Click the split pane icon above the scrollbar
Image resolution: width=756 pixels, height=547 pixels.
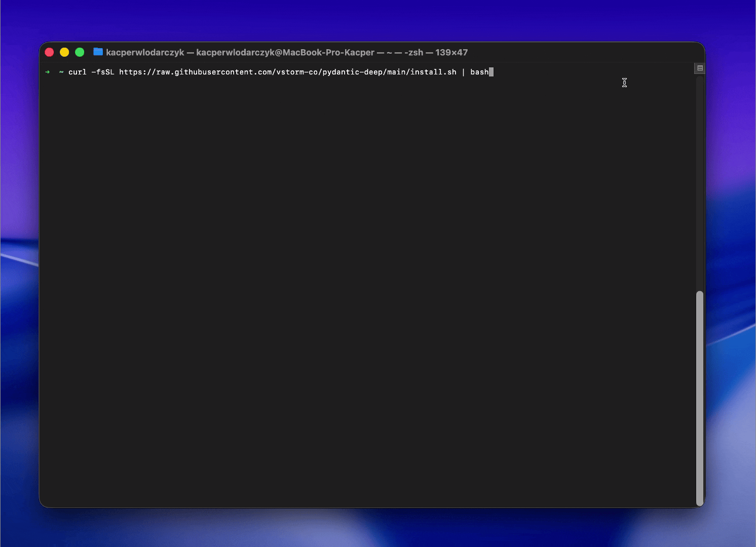point(700,68)
